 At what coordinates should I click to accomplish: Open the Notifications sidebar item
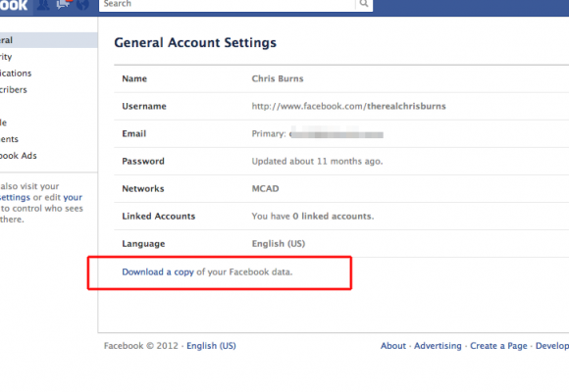pyautogui.click(x=16, y=73)
